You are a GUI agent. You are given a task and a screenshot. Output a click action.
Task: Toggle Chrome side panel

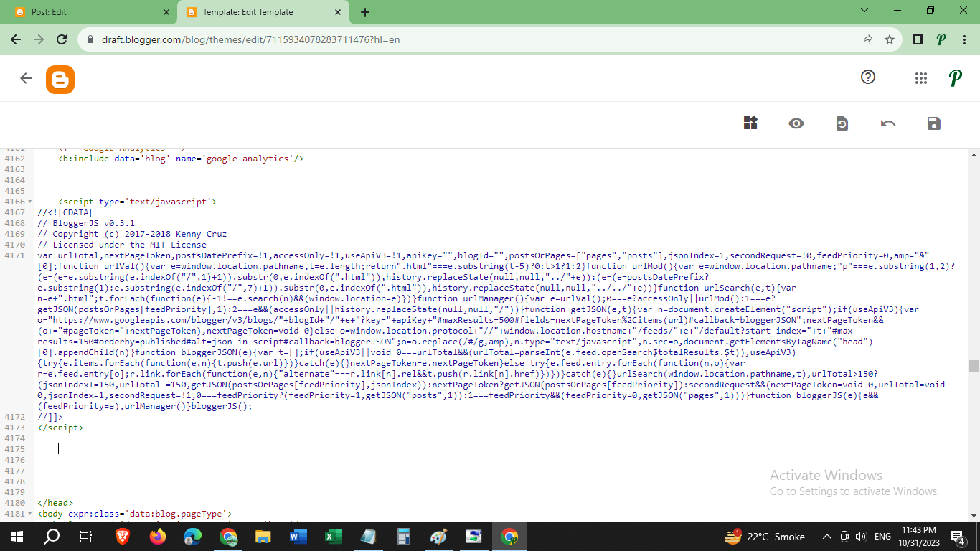[918, 39]
